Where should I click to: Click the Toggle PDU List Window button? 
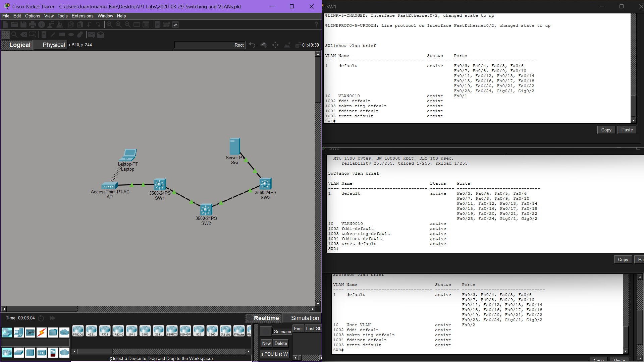click(x=275, y=354)
